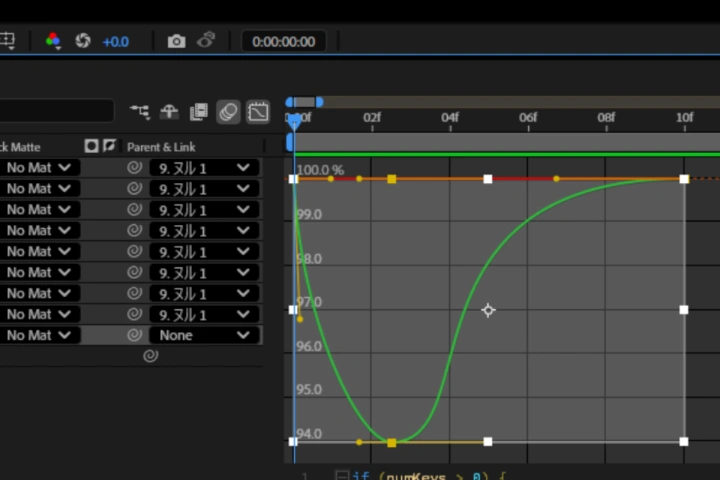Image resolution: width=720 pixels, height=480 pixels.
Task: Take a snapshot with the camera icon
Action: (176, 41)
